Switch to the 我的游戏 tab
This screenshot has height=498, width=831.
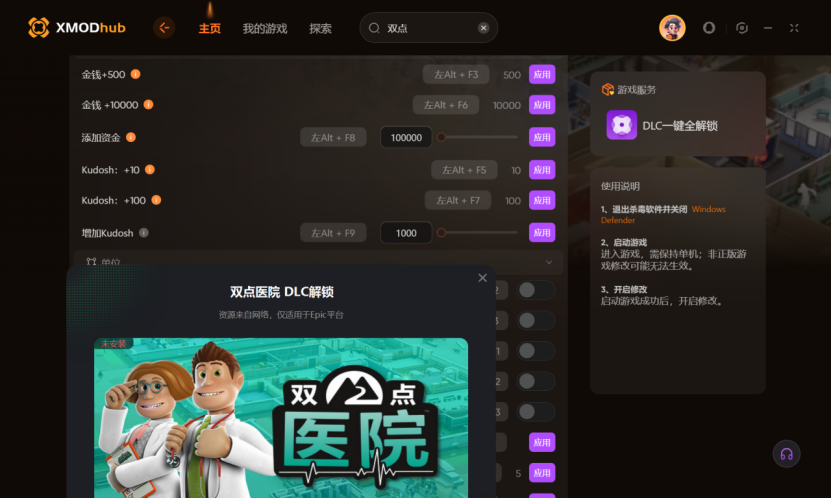coord(264,29)
